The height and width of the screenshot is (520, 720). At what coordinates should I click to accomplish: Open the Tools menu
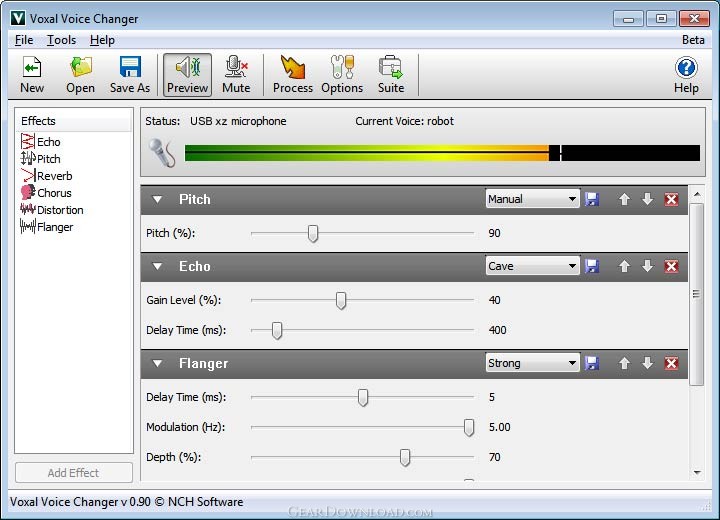tap(61, 40)
